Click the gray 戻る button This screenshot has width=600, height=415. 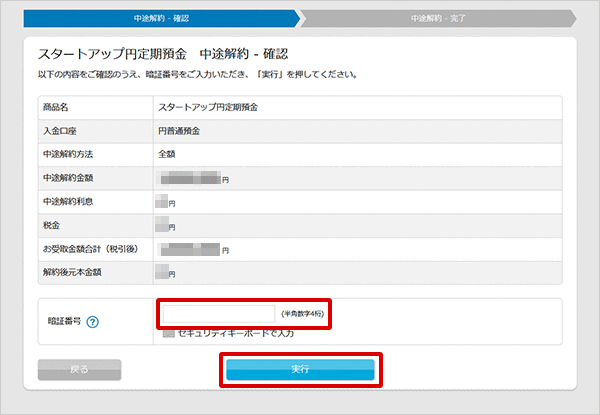(79, 369)
